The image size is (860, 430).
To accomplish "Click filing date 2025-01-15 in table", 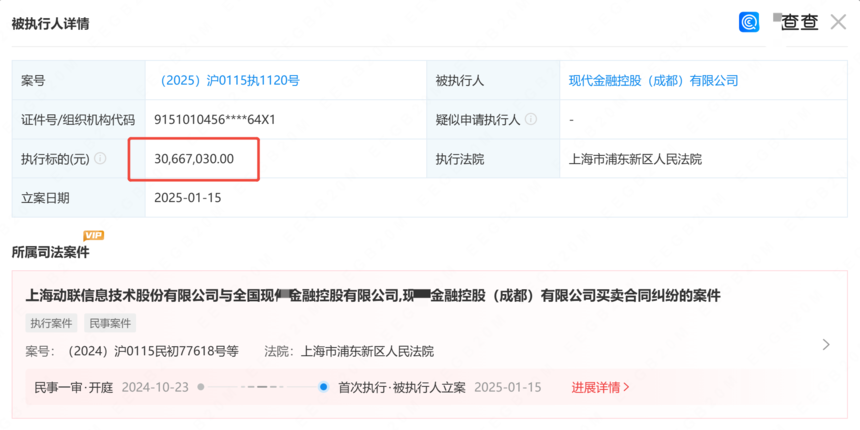I will pos(188,198).
